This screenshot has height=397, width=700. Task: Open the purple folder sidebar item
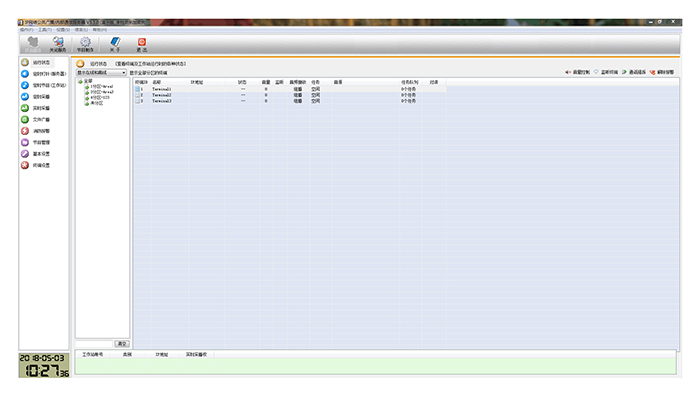(25, 142)
